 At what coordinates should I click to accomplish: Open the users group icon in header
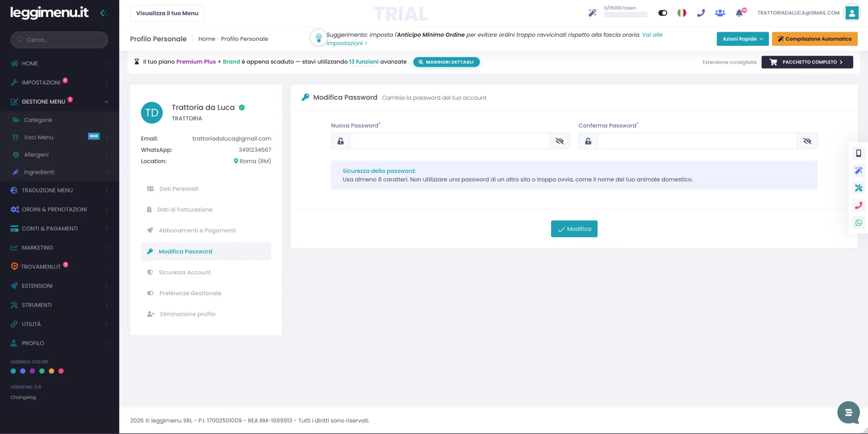[720, 13]
